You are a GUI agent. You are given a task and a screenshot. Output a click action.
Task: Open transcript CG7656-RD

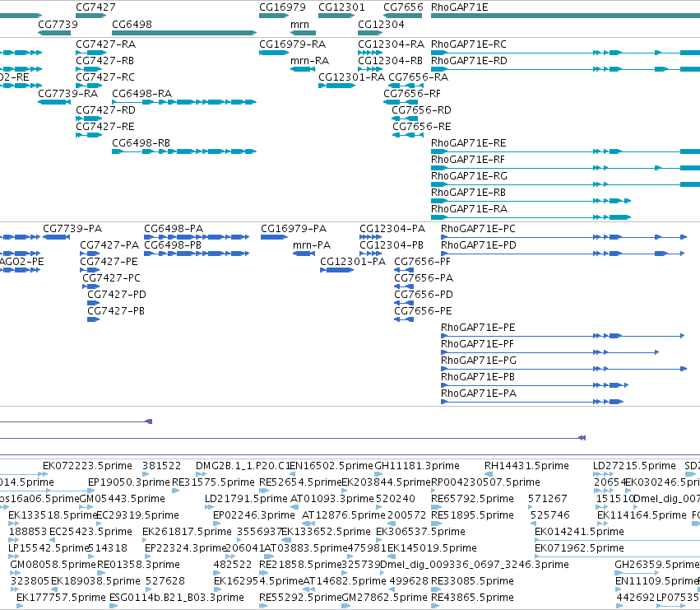(x=421, y=110)
